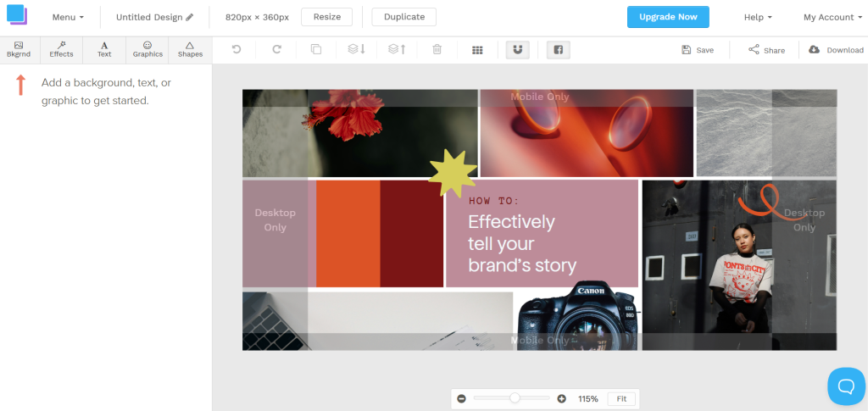Expand the Help dropdown
This screenshot has height=411, width=868.
click(758, 17)
